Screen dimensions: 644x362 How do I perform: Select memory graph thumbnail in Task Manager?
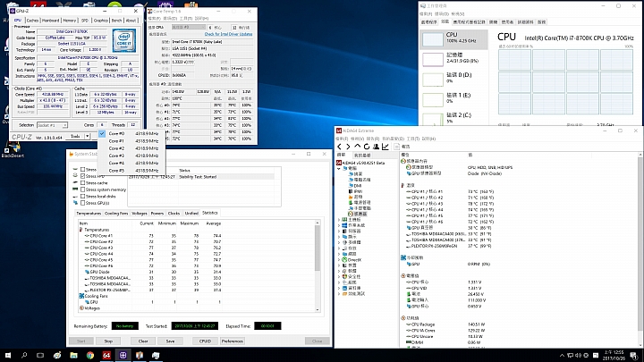tap(433, 59)
